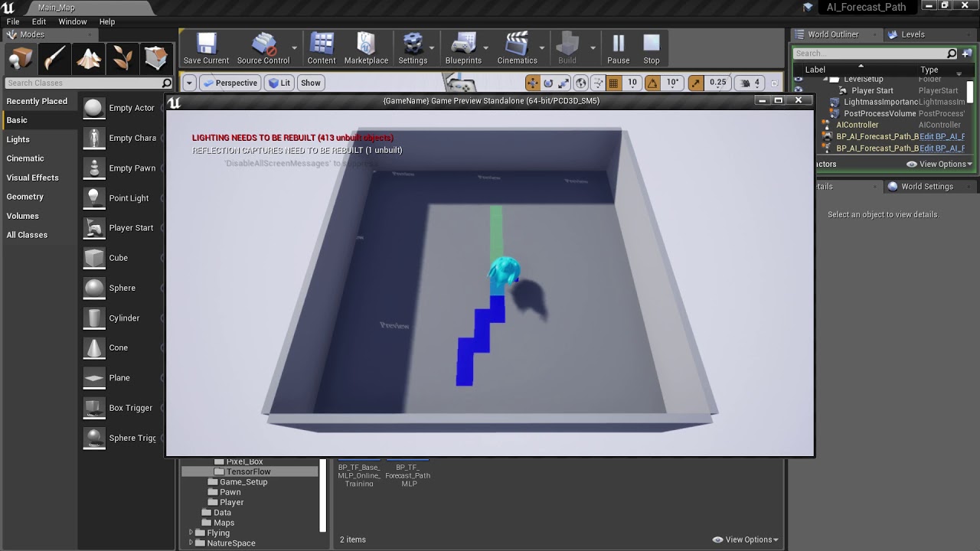Select the Paint mode brush icon

pyautogui.click(x=54, y=58)
